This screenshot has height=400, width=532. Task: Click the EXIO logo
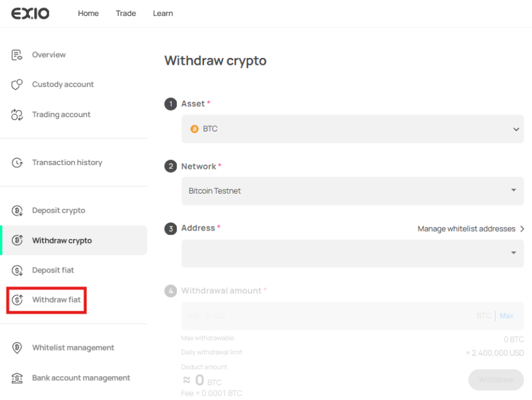(x=30, y=13)
